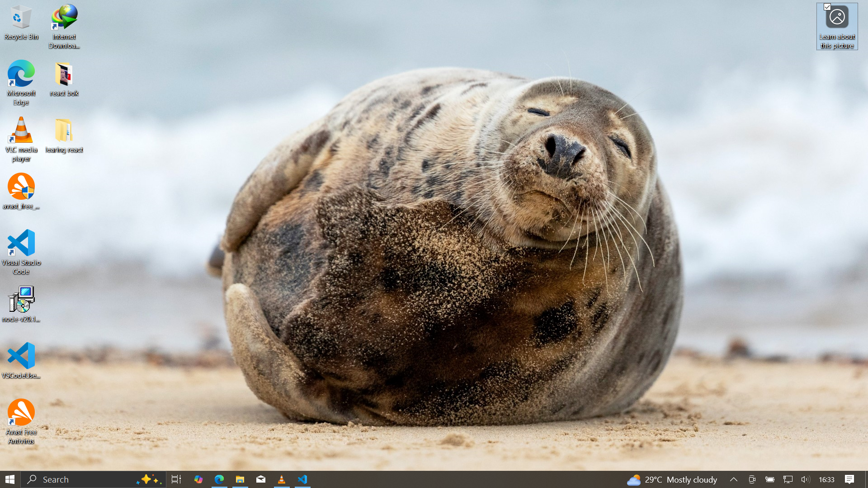Select the Microsoft Edge desktop shortcut

pyautogui.click(x=21, y=75)
